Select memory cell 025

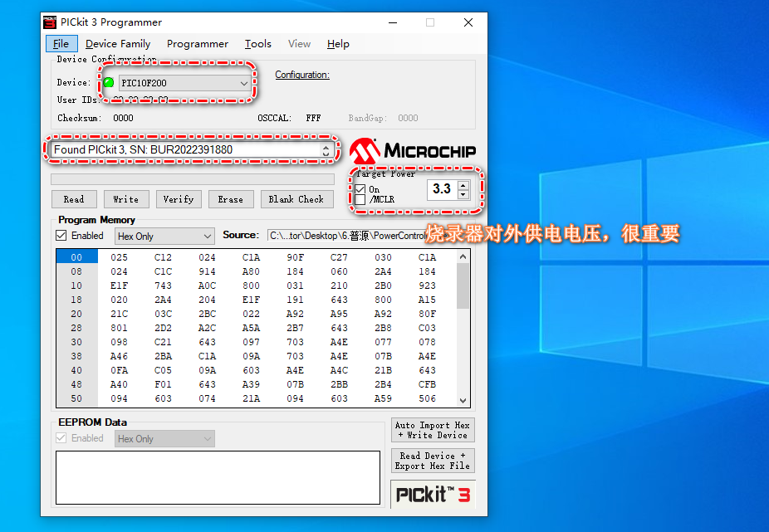tap(120, 257)
